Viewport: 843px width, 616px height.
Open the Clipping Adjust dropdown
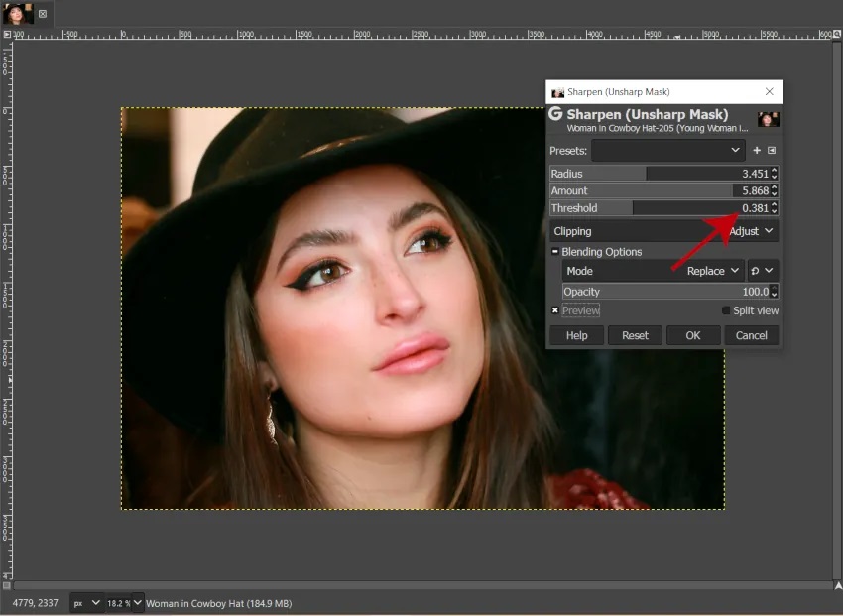(753, 231)
